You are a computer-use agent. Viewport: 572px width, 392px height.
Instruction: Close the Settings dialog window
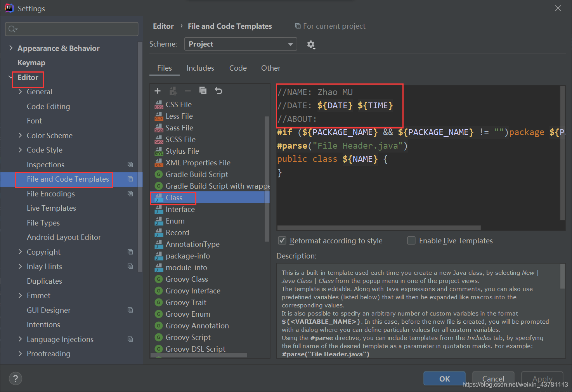point(558,8)
